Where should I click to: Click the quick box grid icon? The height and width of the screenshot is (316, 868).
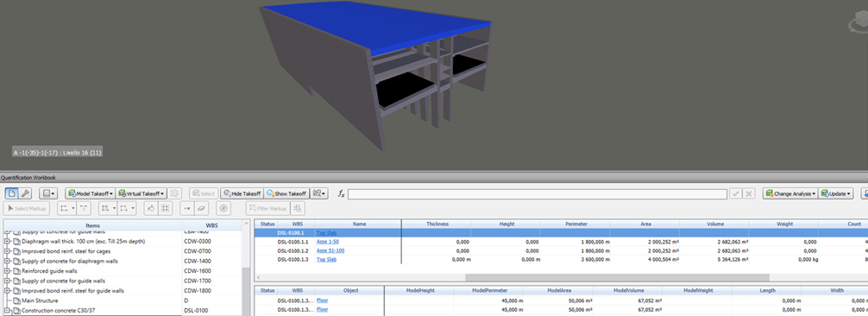coord(165,208)
